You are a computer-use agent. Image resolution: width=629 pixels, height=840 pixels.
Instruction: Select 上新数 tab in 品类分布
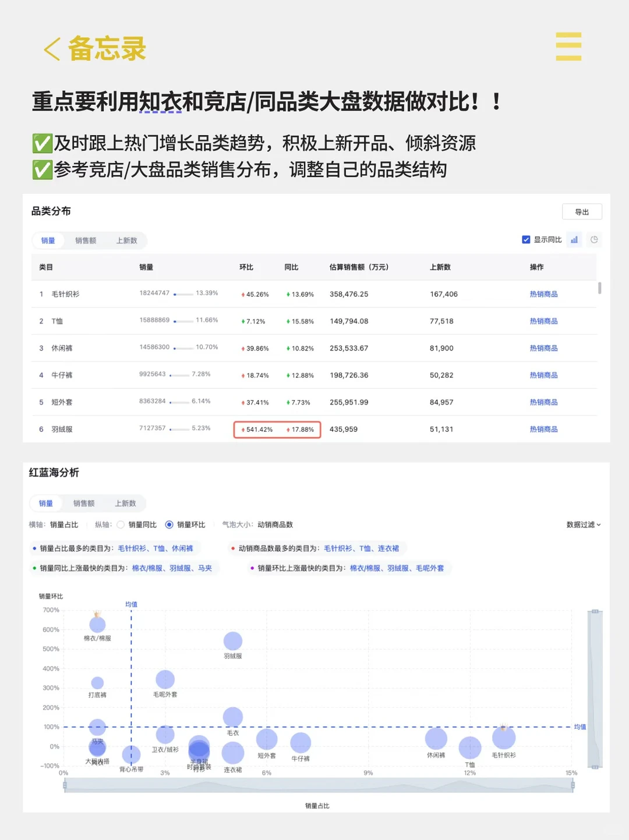click(126, 240)
